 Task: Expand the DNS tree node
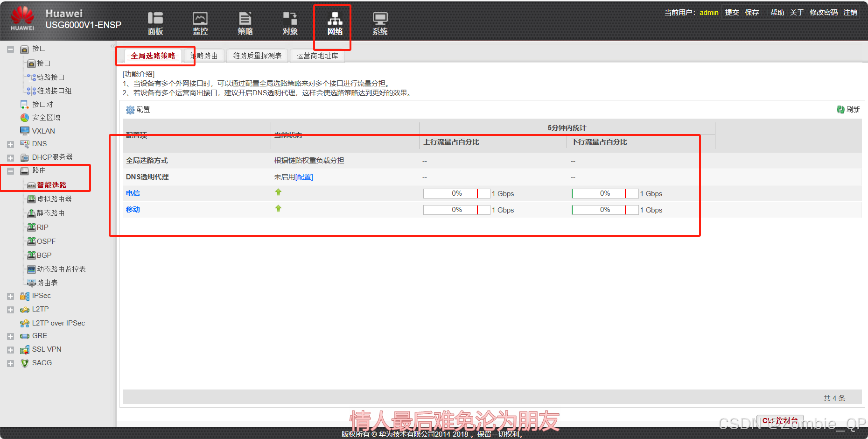pyautogui.click(x=10, y=144)
